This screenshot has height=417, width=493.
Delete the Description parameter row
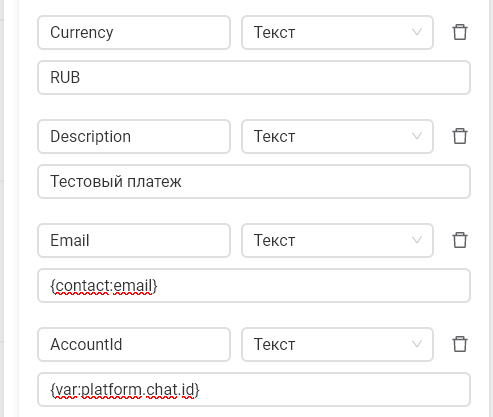pos(460,136)
